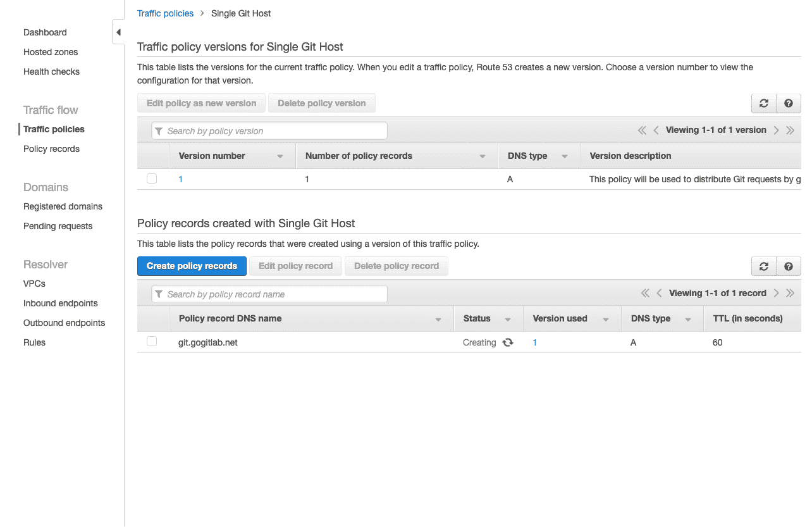The width and height of the screenshot is (812, 531).
Task: Collapse the left navigation sidebar
Action: click(x=118, y=31)
